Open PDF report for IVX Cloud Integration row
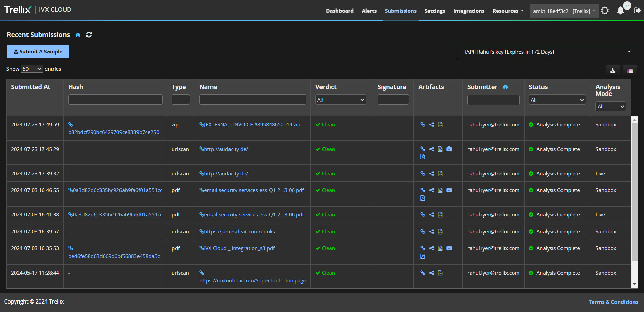644x312 pixels. pos(423,256)
